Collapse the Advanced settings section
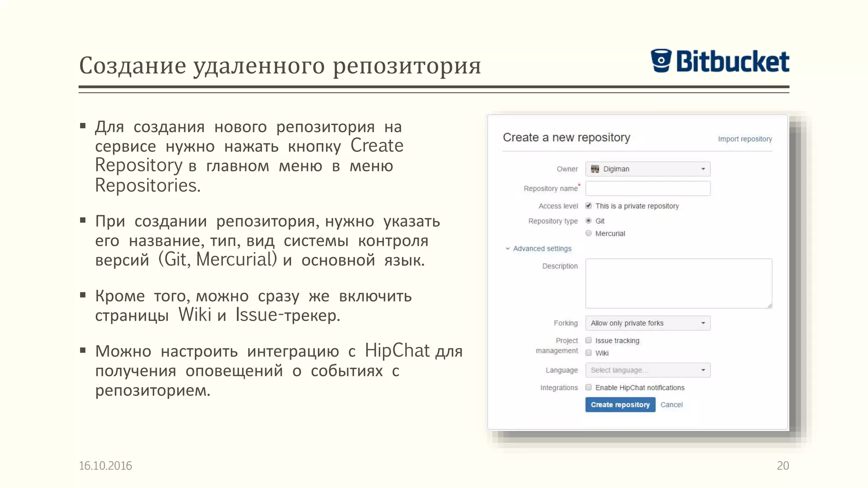Viewport: 868px width, 488px height. point(538,249)
